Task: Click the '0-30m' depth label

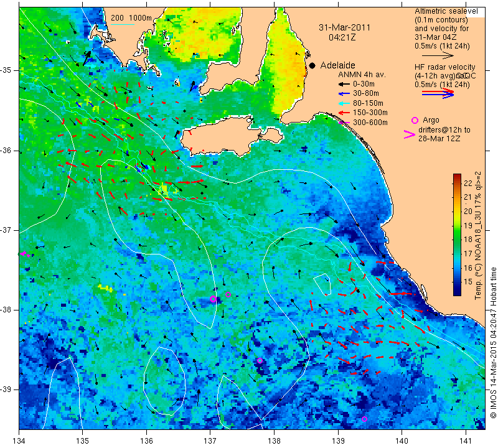Action: click(364, 84)
